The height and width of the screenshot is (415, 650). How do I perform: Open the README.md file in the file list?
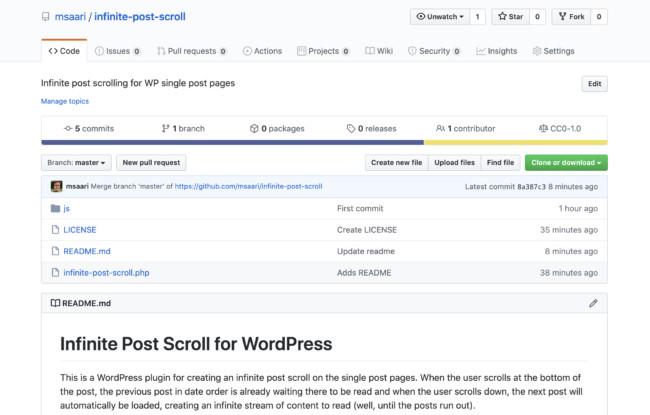(87, 251)
